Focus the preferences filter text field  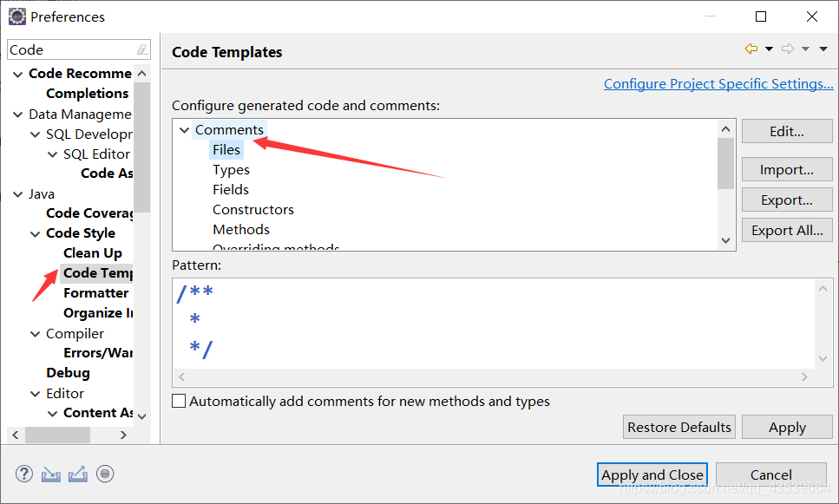point(69,50)
